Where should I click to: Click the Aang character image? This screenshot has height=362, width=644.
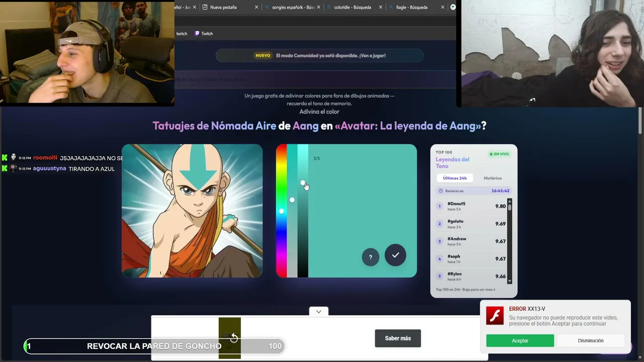[x=192, y=211]
